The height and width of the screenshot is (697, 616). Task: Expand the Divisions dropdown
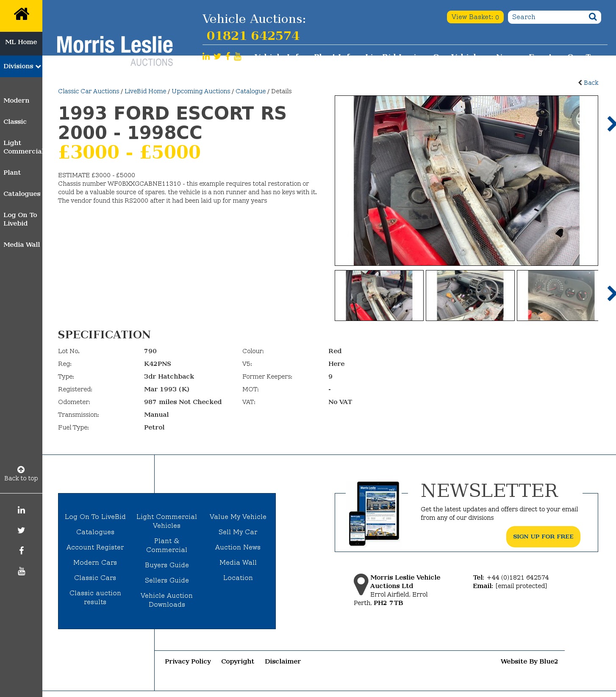[21, 66]
